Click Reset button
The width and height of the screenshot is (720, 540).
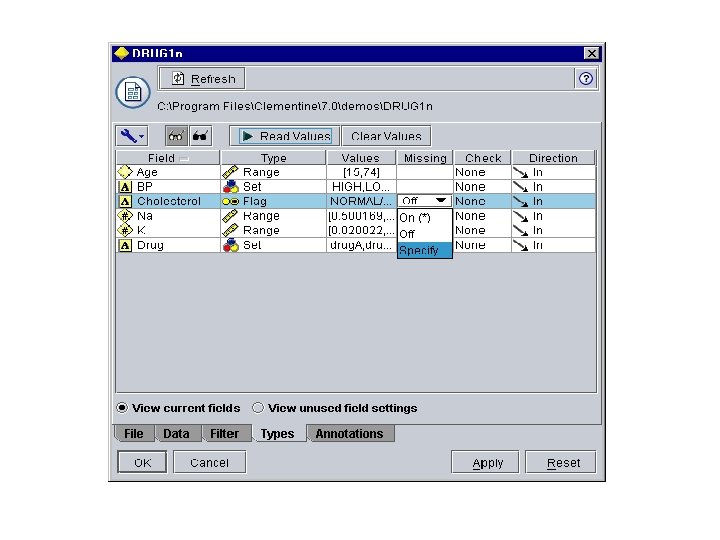(x=561, y=462)
